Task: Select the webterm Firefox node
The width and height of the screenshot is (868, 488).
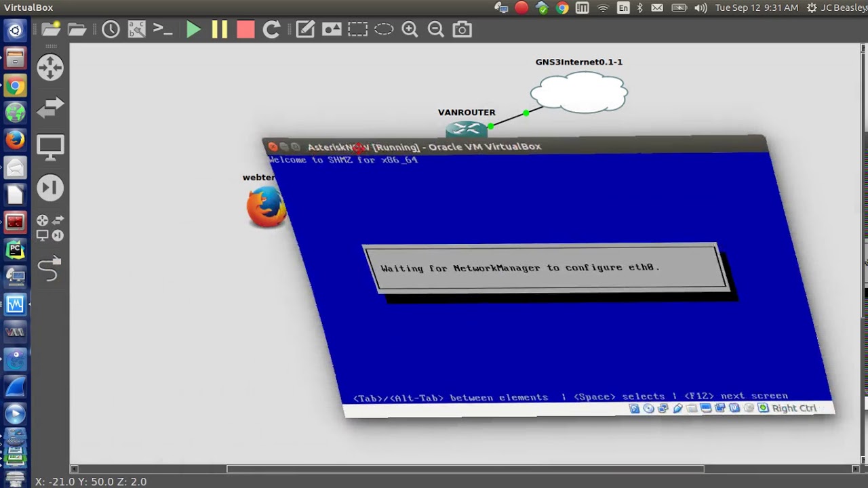Action: (x=266, y=206)
